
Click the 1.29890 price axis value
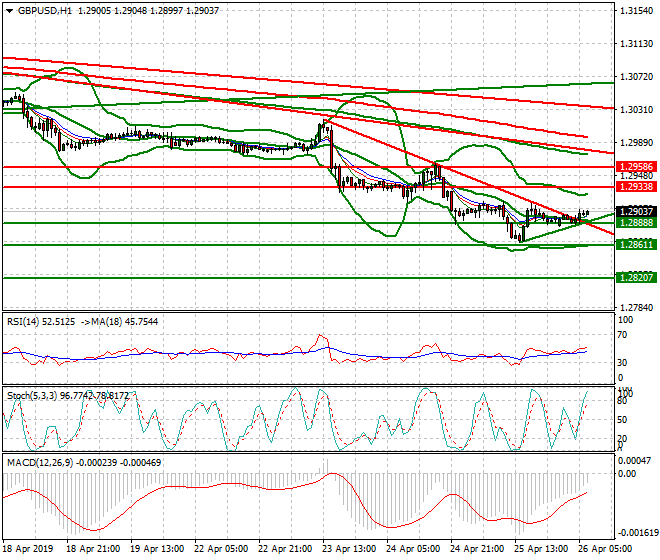point(636,143)
